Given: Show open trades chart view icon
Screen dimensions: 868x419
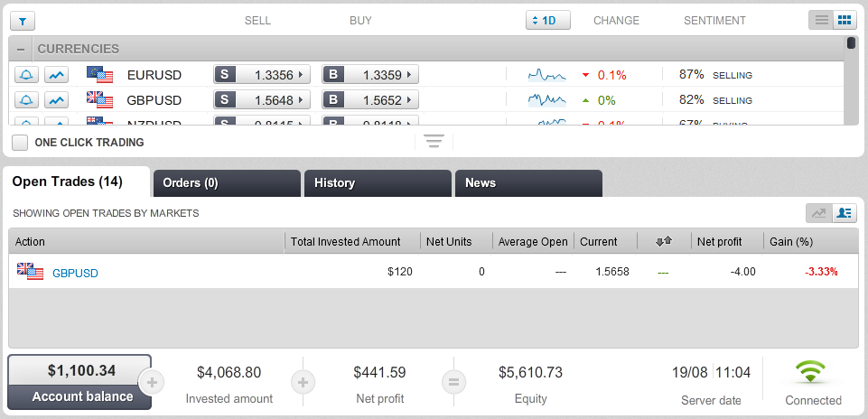Looking at the screenshot, I should (818, 212).
